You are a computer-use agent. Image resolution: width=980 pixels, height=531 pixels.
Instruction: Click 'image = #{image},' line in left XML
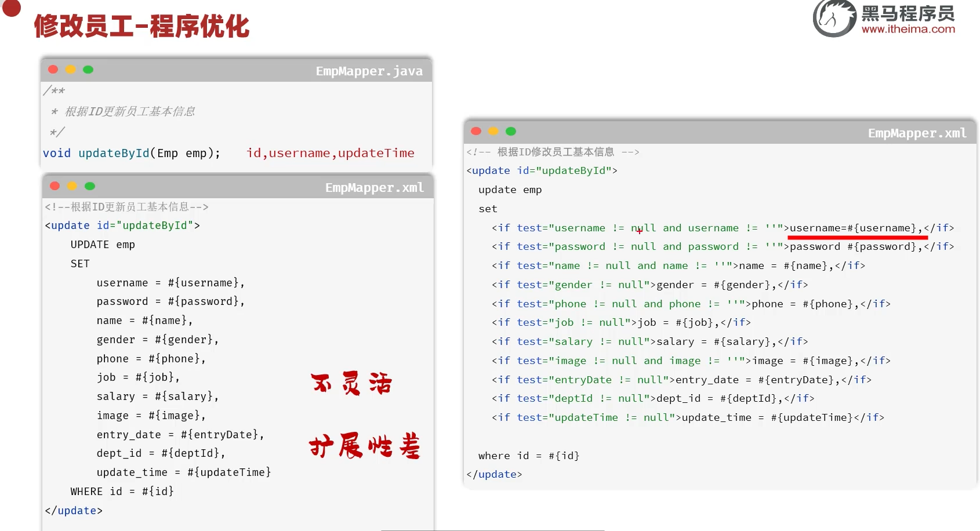tap(151, 416)
